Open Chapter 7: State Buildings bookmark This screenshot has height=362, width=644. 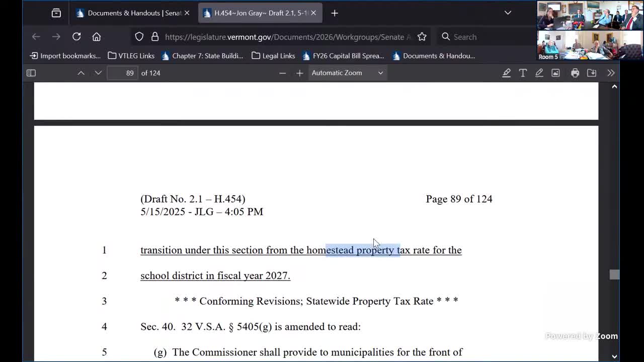click(x=202, y=56)
